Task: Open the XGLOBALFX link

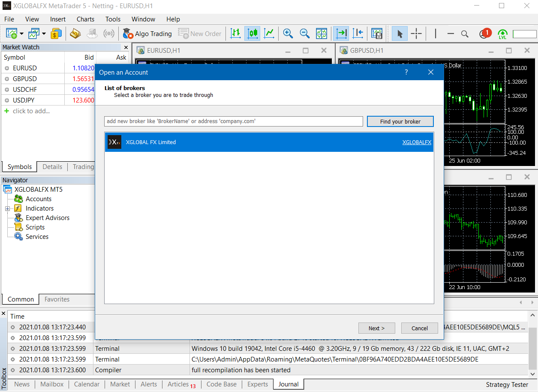Action: (417, 142)
